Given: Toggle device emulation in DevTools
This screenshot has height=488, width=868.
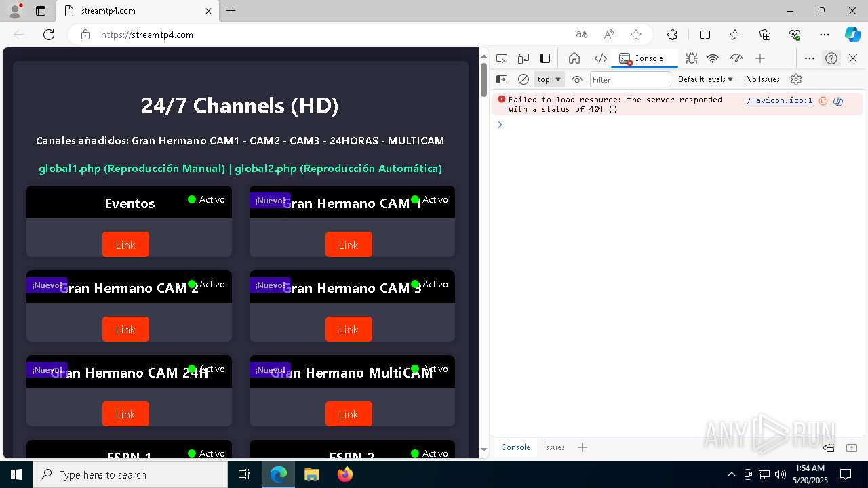Looking at the screenshot, I should tap(524, 58).
